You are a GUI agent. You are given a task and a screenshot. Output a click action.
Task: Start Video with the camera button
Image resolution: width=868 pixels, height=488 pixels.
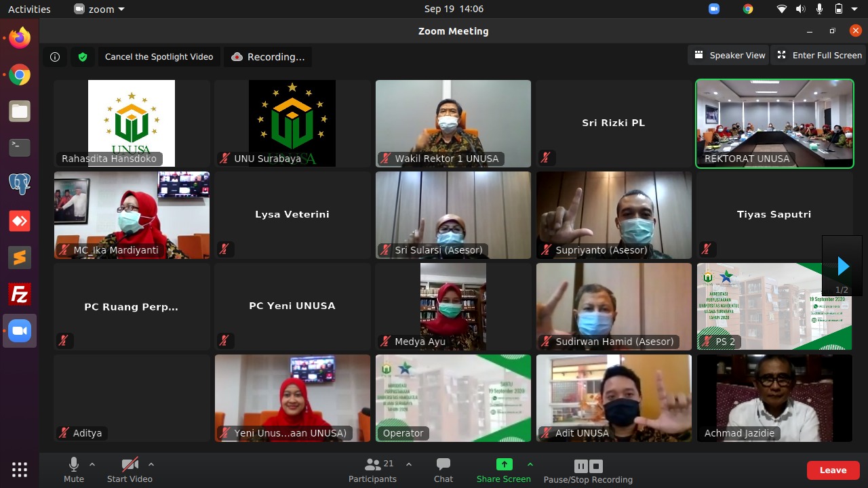pyautogui.click(x=130, y=470)
